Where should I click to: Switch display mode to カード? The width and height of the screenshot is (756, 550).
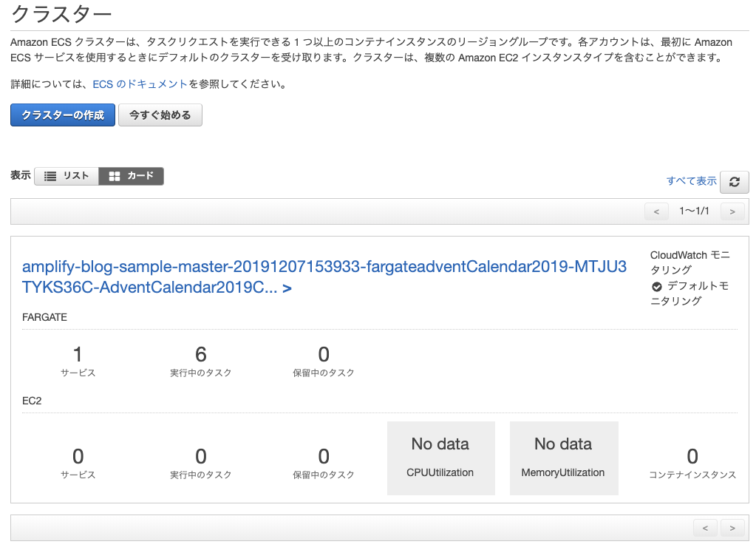pyautogui.click(x=131, y=176)
